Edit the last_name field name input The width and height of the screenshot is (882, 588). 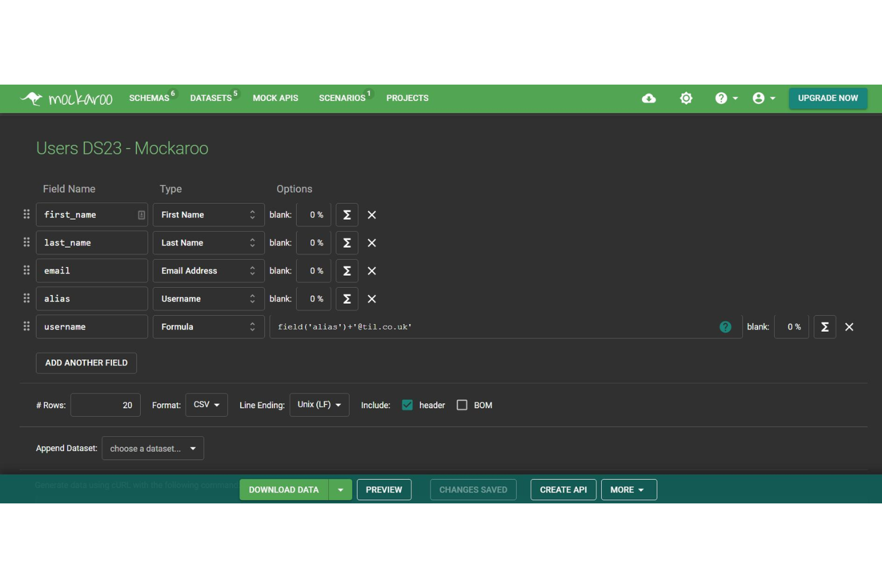[x=92, y=243]
